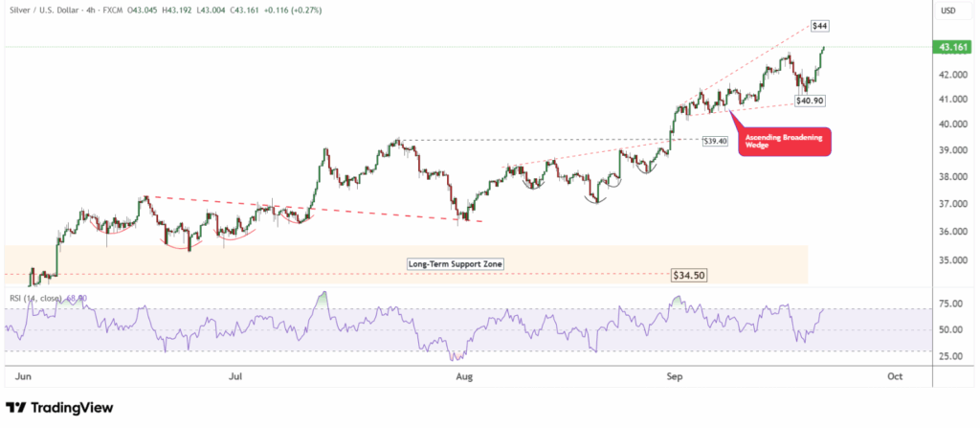Click the $39.40 price level label

[x=715, y=141]
